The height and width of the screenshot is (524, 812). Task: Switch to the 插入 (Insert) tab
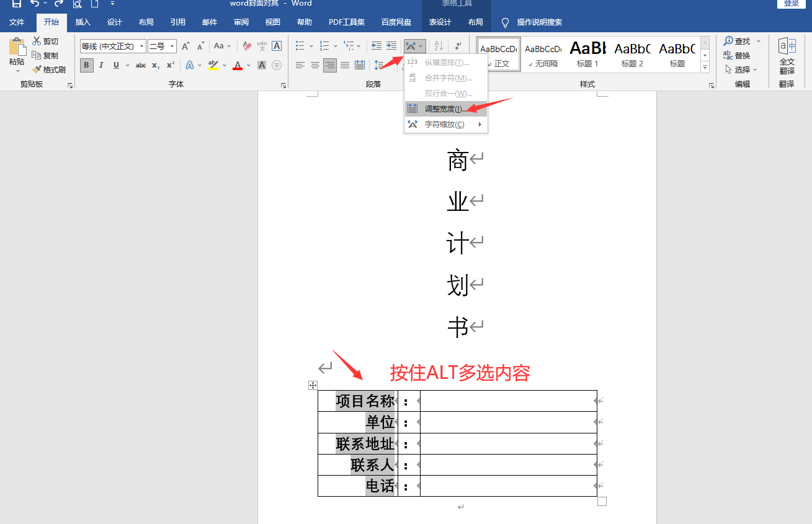(x=83, y=22)
